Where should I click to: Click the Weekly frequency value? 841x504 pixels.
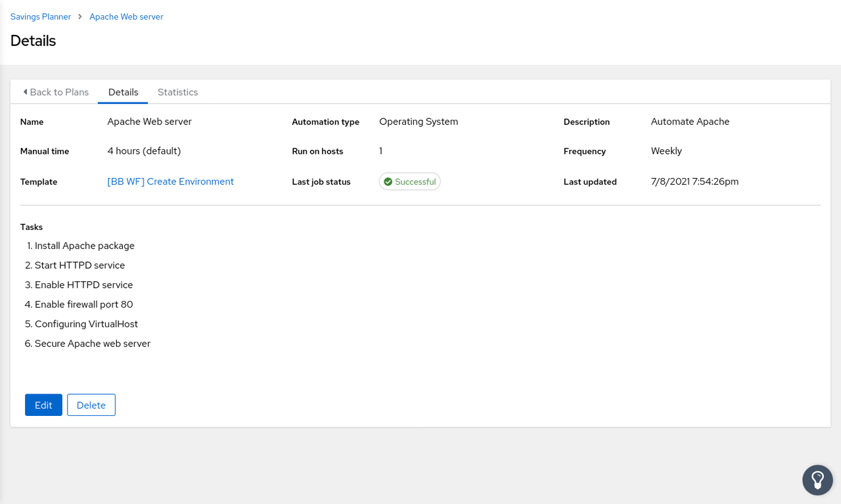(666, 151)
